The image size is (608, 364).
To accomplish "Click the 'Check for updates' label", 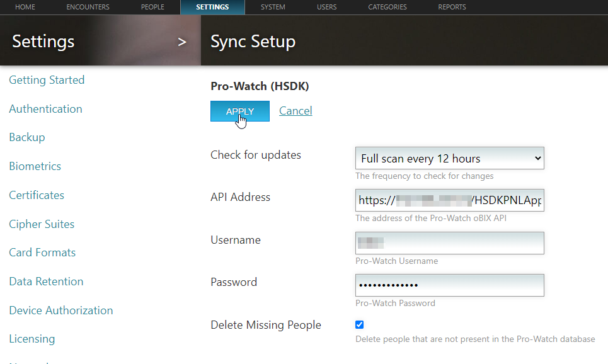I will click(256, 155).
